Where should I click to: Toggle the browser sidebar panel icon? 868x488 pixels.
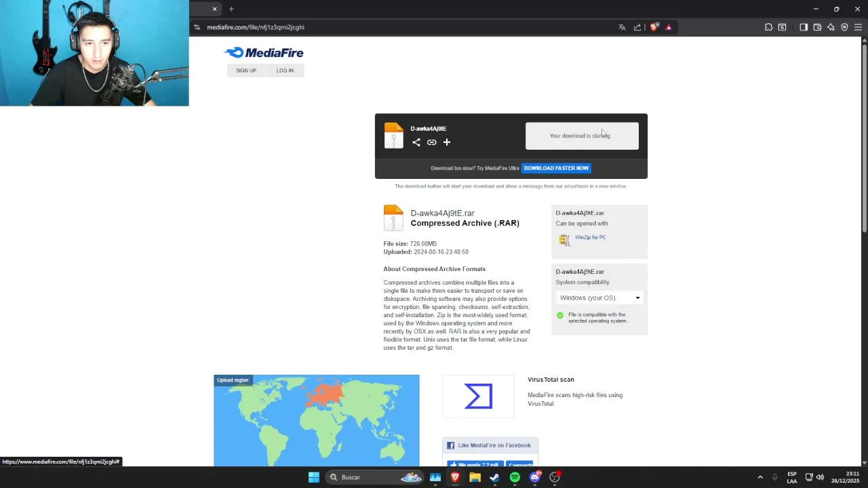pyautogui.click(x=804, y=27)
